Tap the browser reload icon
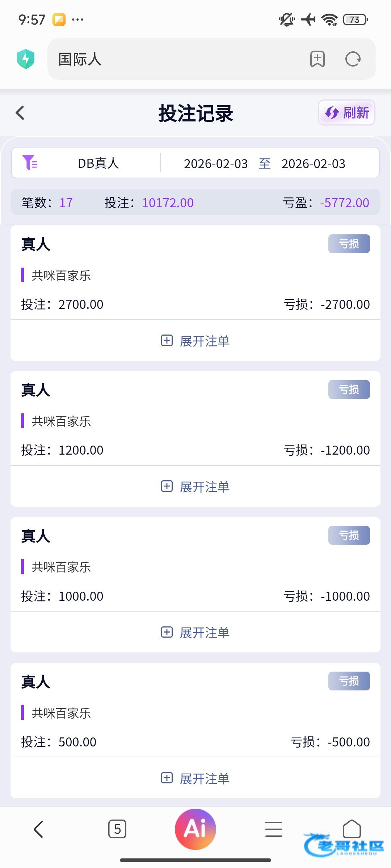The image size is (391, 868). click(353, 59)
